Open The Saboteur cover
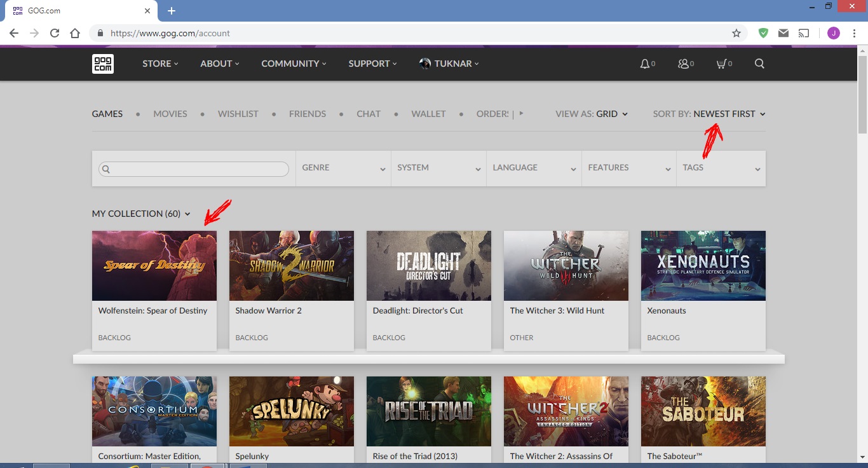 pyautogui.click(x=703, y=411)
